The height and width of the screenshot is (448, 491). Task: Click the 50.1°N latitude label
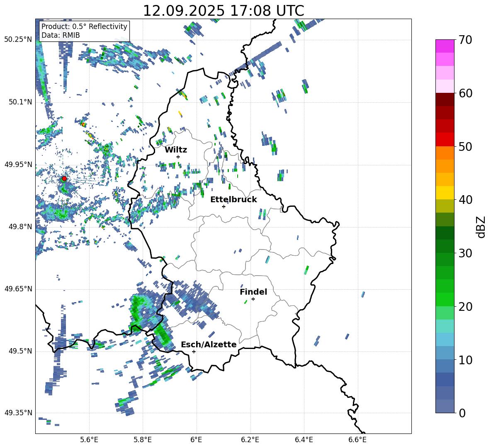(20, 102)
